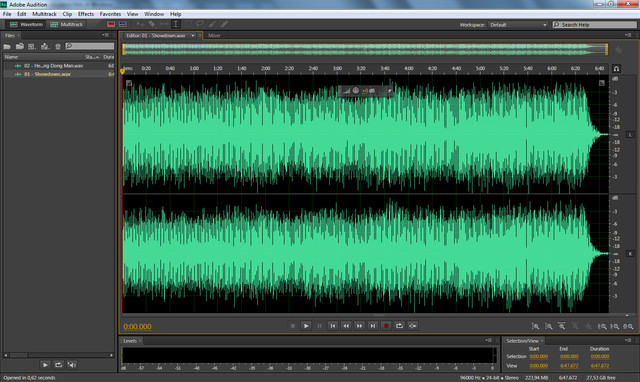Screen dimensions: 640x382
Task: Open the Workspace Default dropdown
Action: pyautogui.click(x=518, y=25)
